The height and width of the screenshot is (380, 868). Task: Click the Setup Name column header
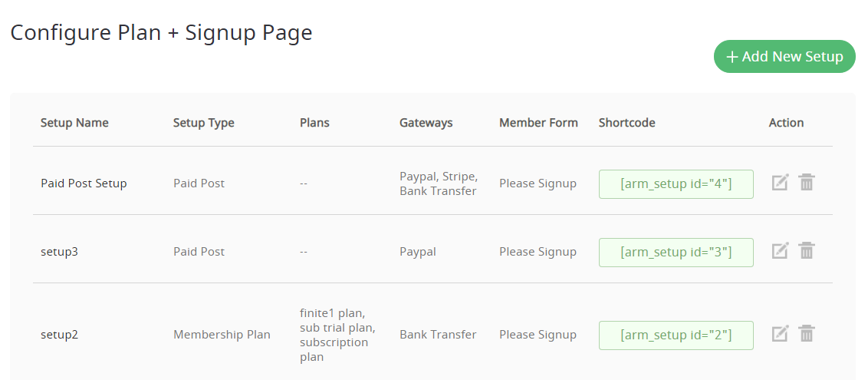coord(74,122)
